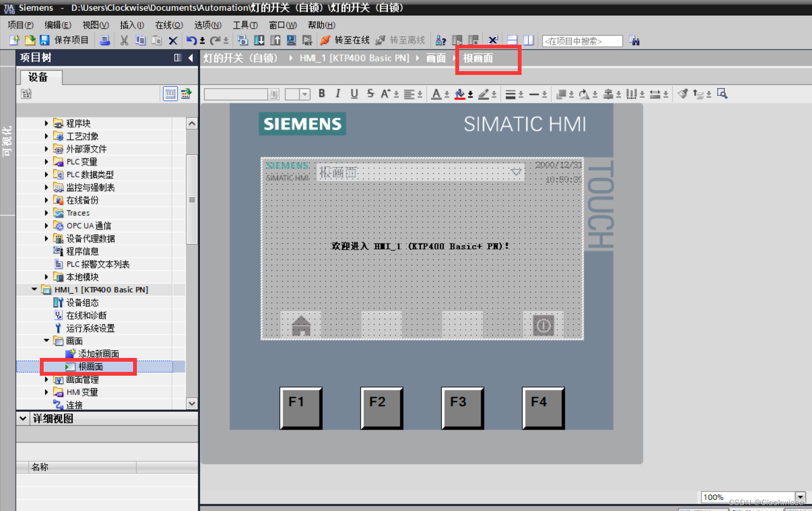
Task: Copy the selection using the copy icon
Action: [x=141, y=40]
